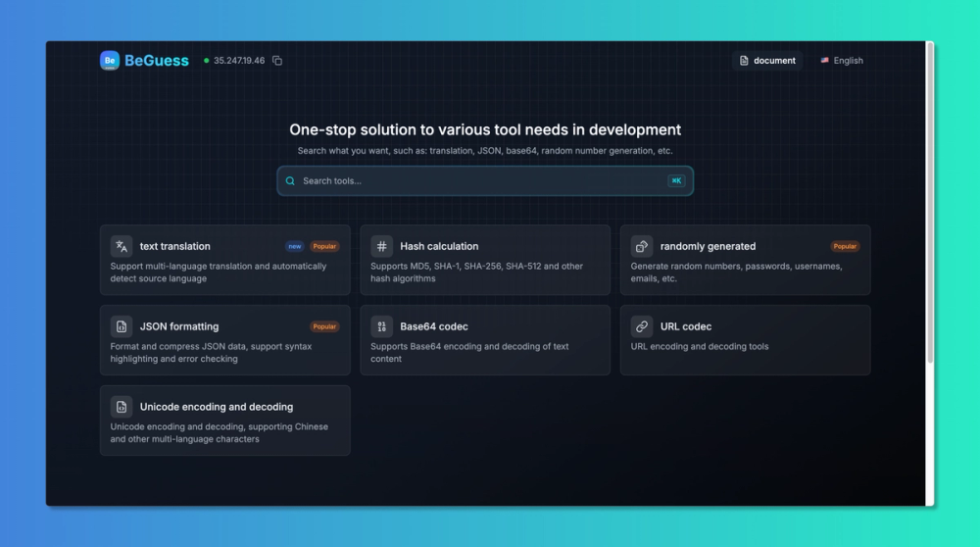Click the Hash calculation description text
This screenshot has width=980, height=547.
pyautogui.click(x=477, y=273)
